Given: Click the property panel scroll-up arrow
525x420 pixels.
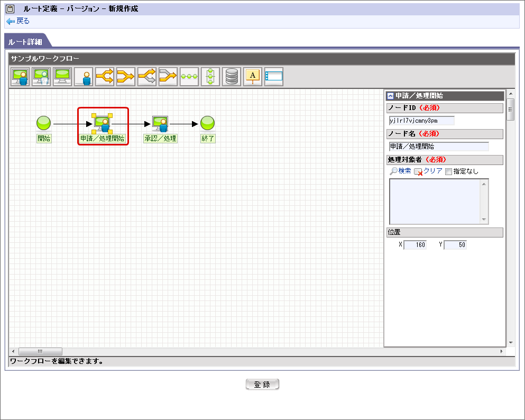Looking at the screenshot, I should 511,94.
